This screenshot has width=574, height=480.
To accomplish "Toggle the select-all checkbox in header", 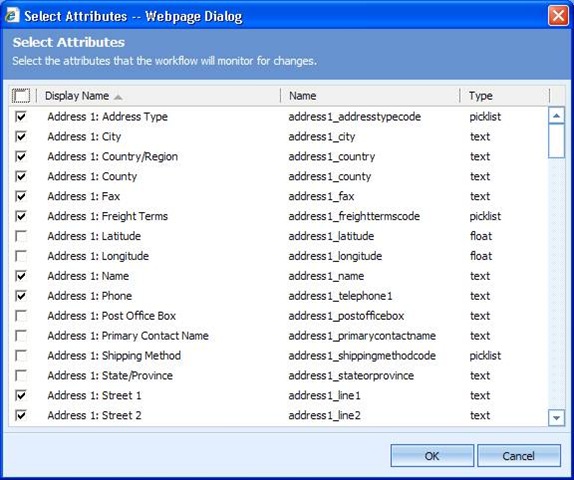I will tap(21, 96).
